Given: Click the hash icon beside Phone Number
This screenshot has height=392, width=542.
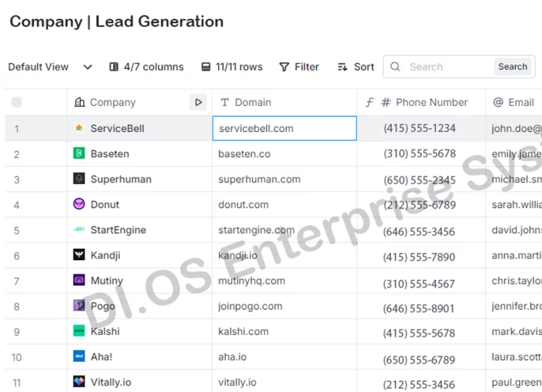Looking at the screenshot, I should (386, 102).
